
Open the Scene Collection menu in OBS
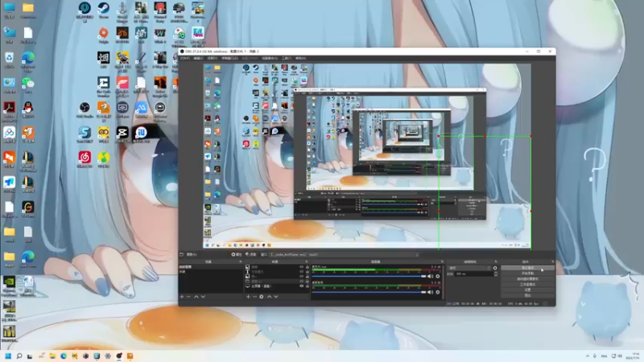270,58
